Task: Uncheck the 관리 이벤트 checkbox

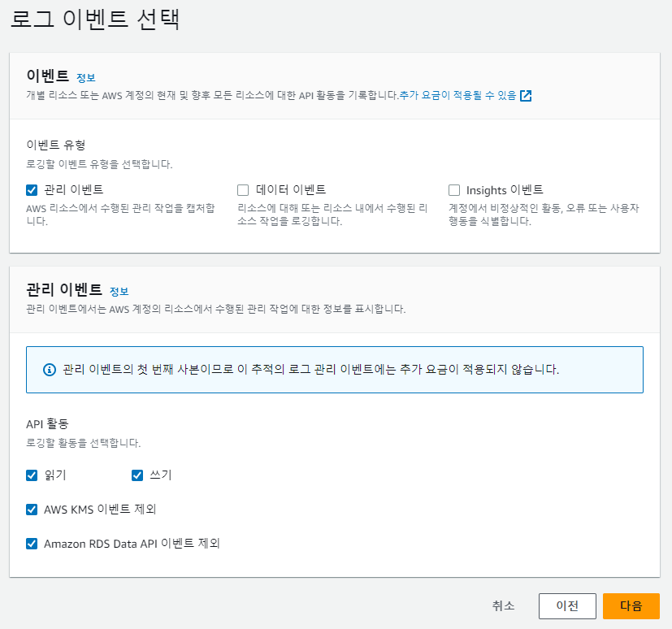Action: 32,190
